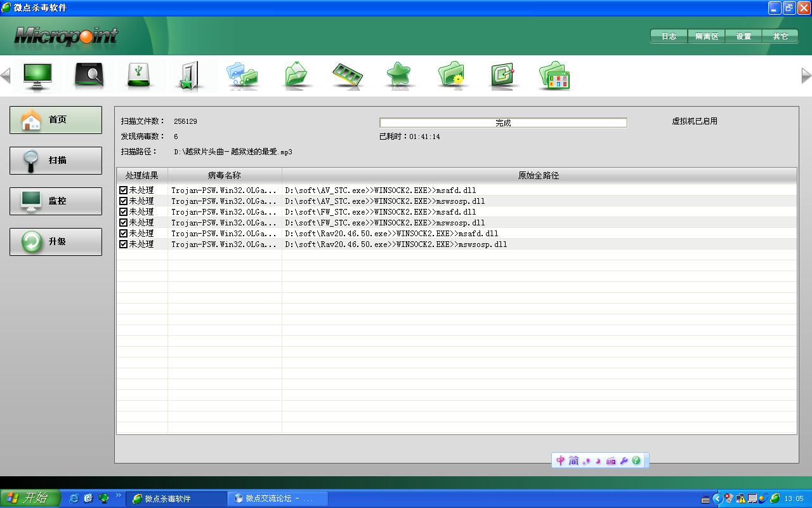Screen dimensions: 812x508
Task: Select the memory RAM module scan icon
Action: (348, 76)
